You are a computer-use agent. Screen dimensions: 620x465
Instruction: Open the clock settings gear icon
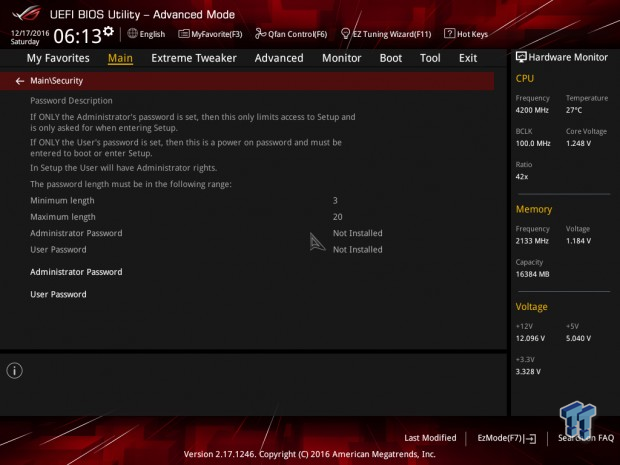108,32
